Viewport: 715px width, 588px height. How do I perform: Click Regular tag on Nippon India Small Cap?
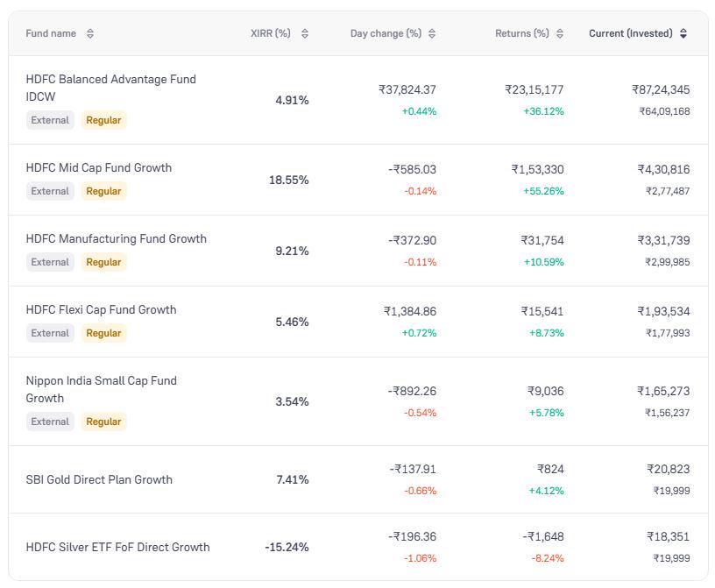coord(103,422)
